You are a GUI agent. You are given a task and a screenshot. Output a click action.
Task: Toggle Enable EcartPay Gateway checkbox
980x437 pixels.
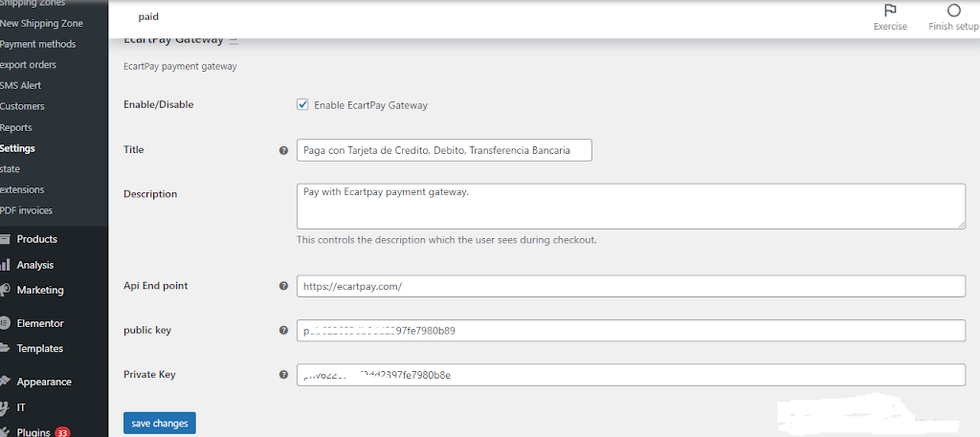point(302,105)
